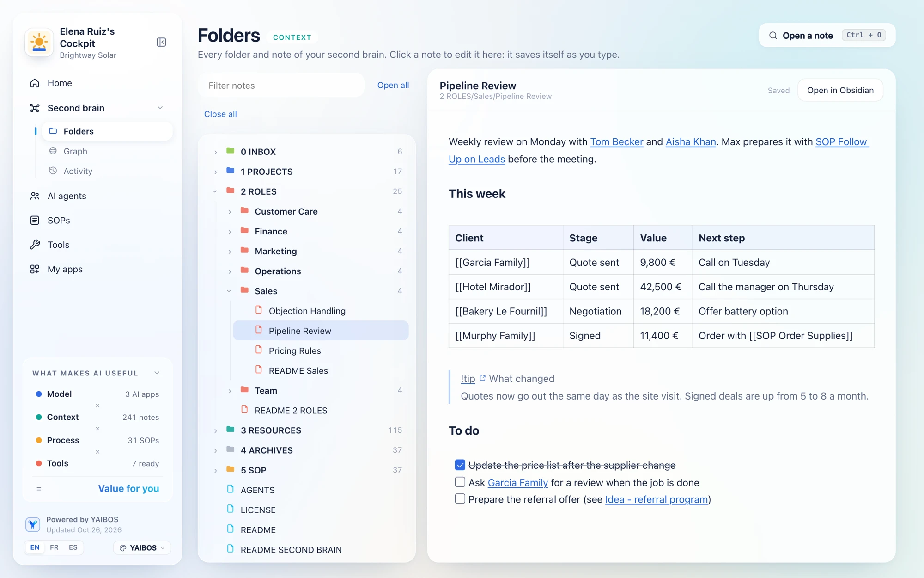Collapse the Sales folder chevron

[x=229, y=291]
